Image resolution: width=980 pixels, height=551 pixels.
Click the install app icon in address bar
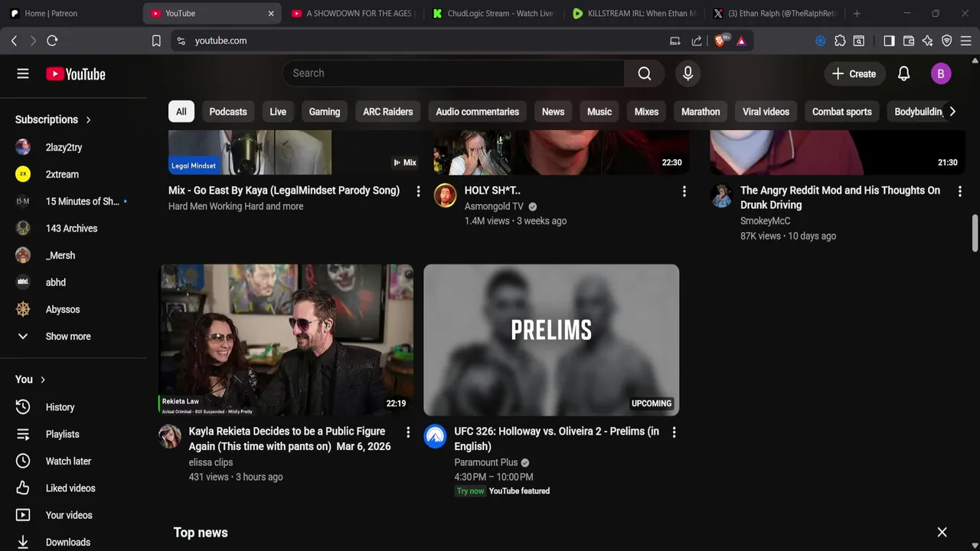point(675,41)
